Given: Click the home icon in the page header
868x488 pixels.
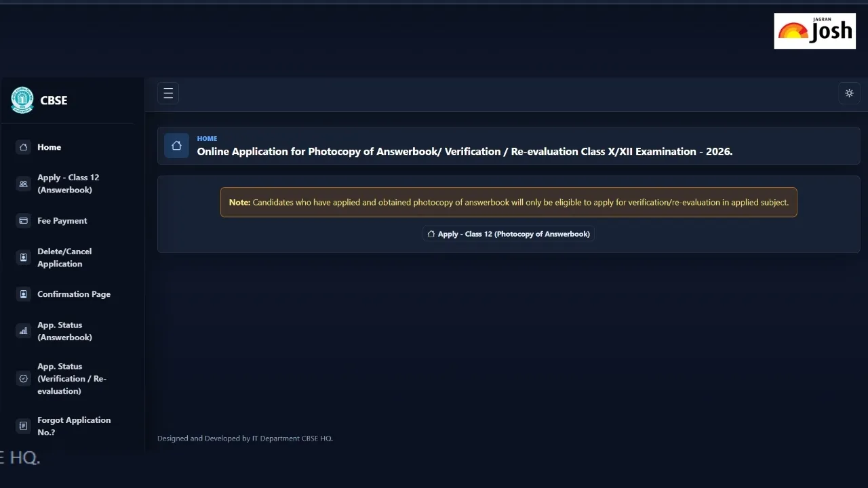Looking at the screenshot, I should coord(176,145).
